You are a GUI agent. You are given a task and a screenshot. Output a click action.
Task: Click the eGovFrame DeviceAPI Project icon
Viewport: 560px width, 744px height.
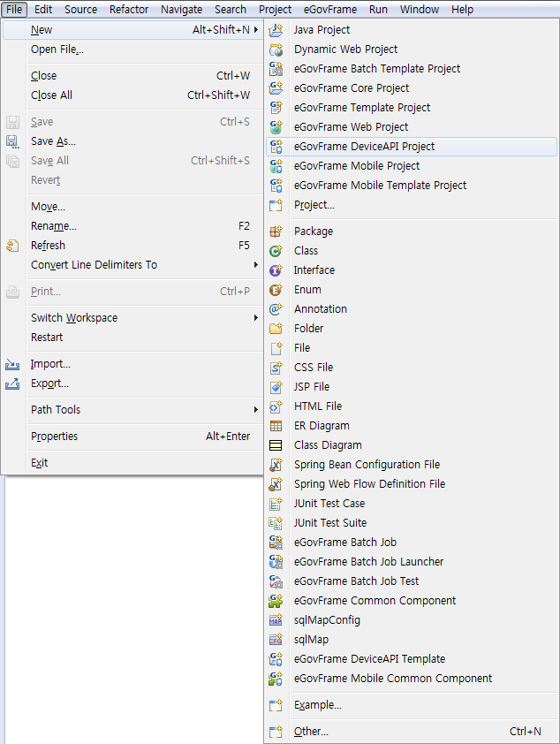tap(276, 147)
